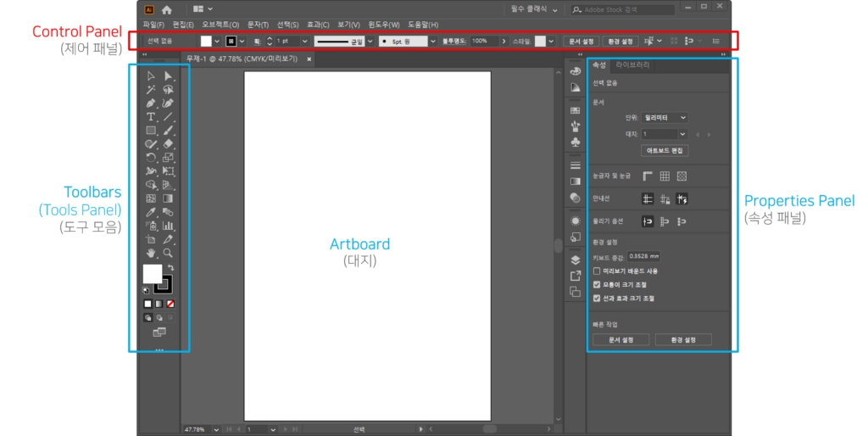
Task: Activate the Direct Selection white arrow tool
Action: pyautogui.click(x=168, y=76)
